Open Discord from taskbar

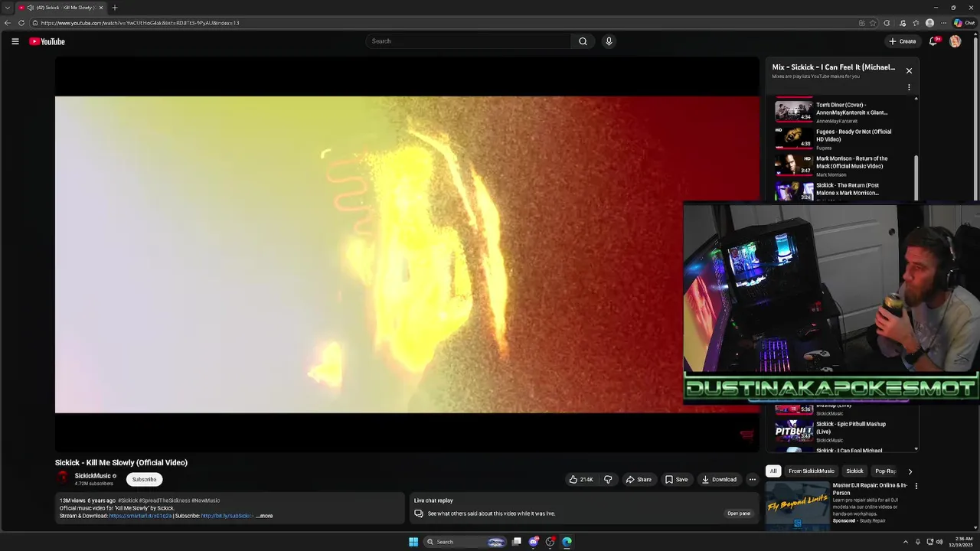pyautogui.click(x=534, y=542)
